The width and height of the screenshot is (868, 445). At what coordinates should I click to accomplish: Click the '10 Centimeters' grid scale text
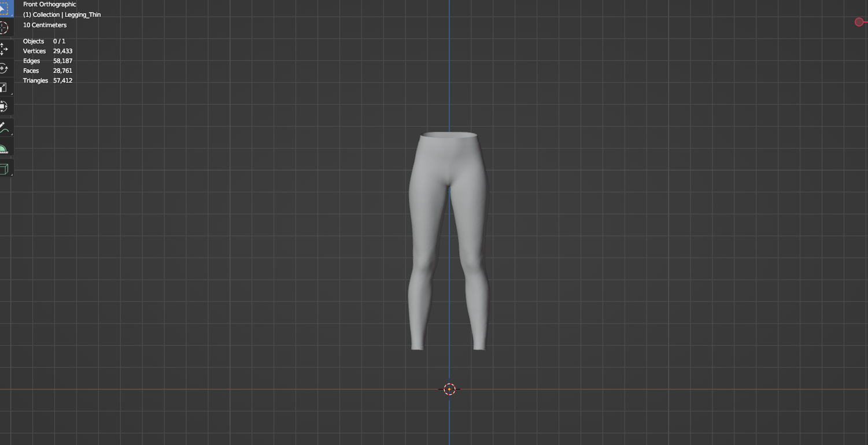[x=45, y=25]
